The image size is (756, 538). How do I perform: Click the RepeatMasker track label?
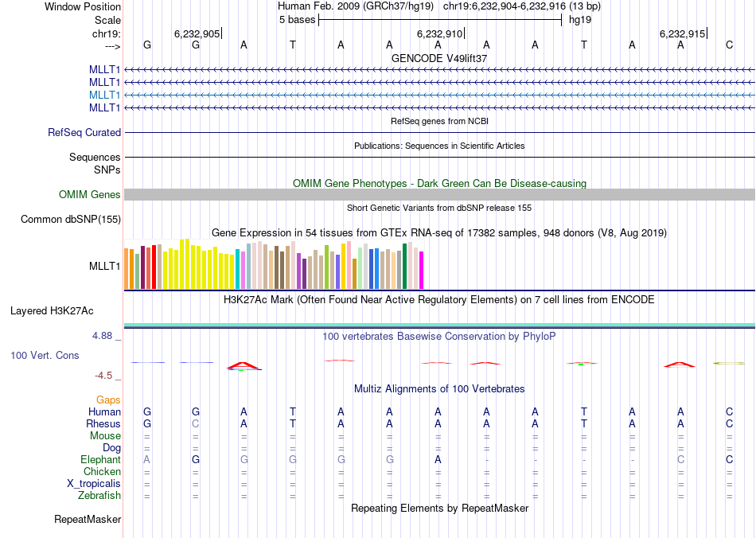tap(88, 519)
